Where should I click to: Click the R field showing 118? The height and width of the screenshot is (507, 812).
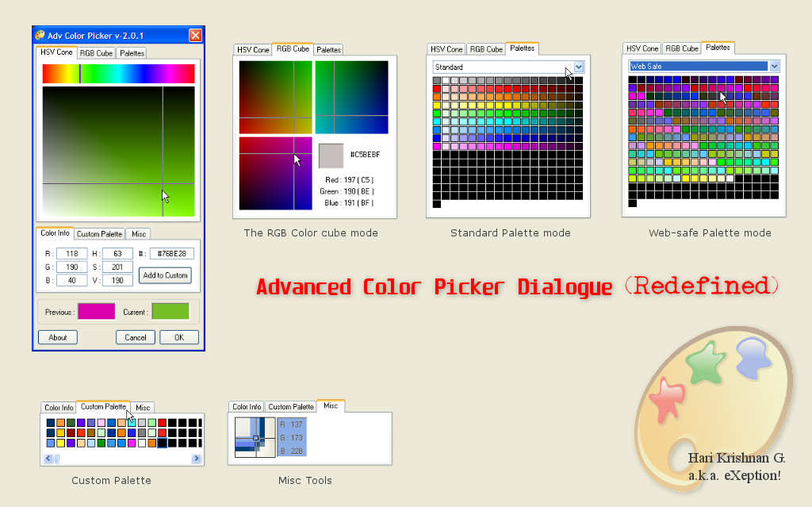point(72,254)
